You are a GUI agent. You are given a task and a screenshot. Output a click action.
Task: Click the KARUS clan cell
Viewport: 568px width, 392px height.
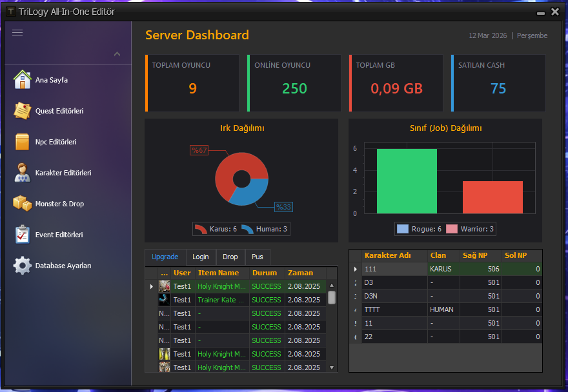coord(443,269)
